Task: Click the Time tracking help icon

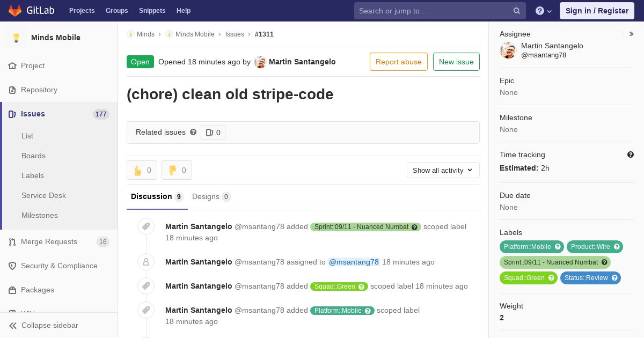Action: (x=631, y=155)
